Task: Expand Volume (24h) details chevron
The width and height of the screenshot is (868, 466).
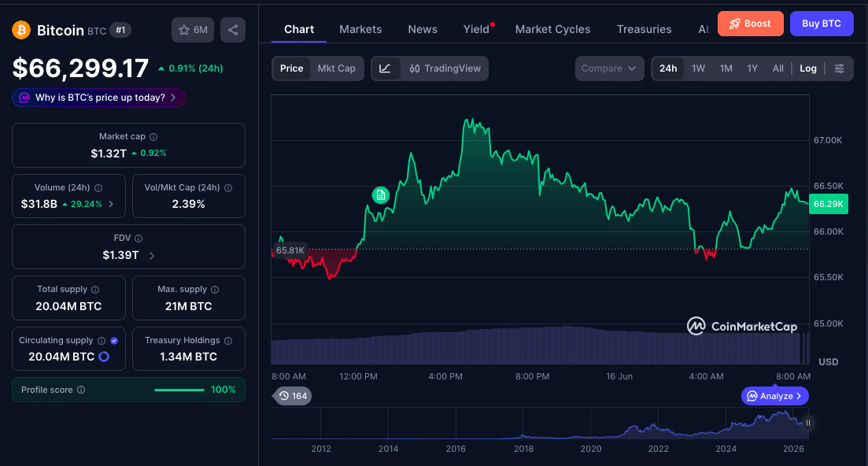Action: pos(111,204)
